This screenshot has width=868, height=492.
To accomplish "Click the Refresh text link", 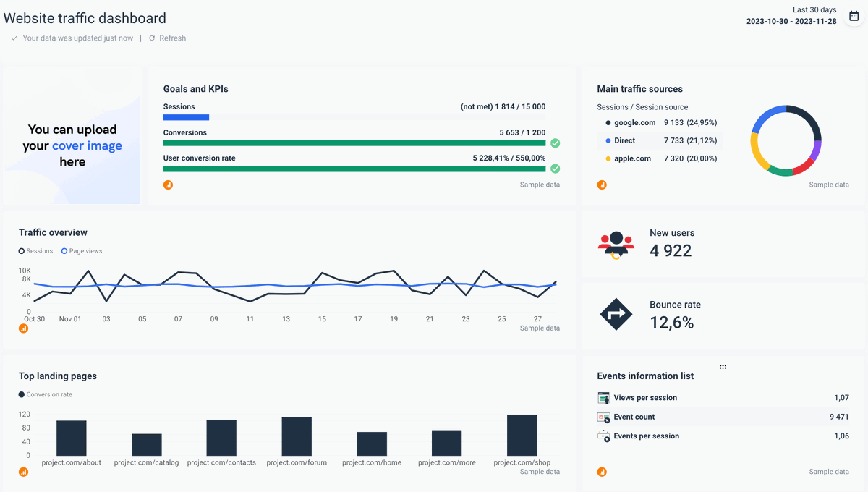I will coord(173,38).
